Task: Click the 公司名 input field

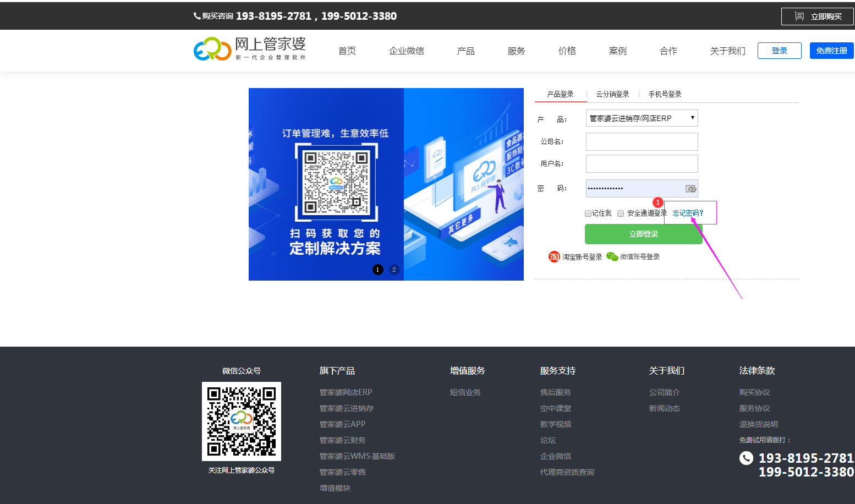Action: click(x=642, y=141)
